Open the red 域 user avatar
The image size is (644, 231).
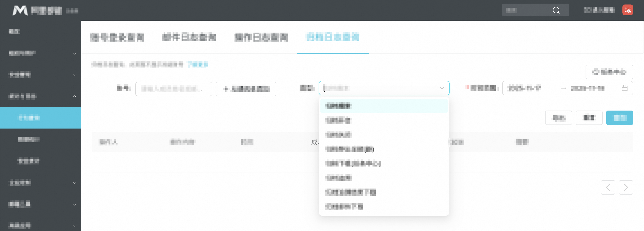point(628,10)
